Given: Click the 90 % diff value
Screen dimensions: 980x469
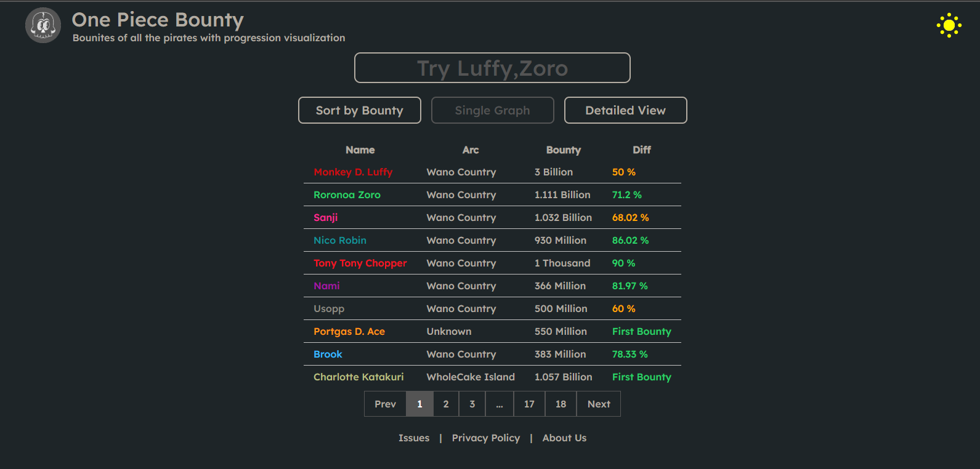Looking at the screenshot, I should [x=624, y=263].
